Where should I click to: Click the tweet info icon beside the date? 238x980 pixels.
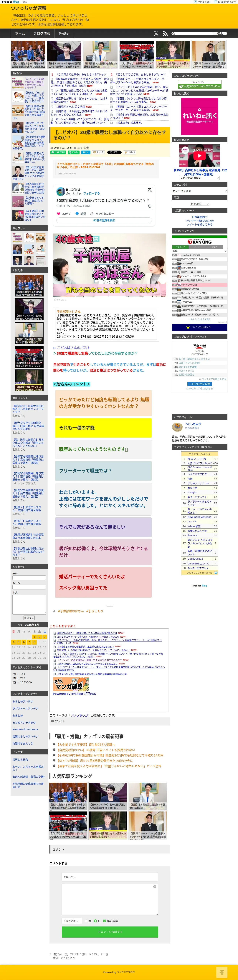pyautogui.click(x=150, y=206)
